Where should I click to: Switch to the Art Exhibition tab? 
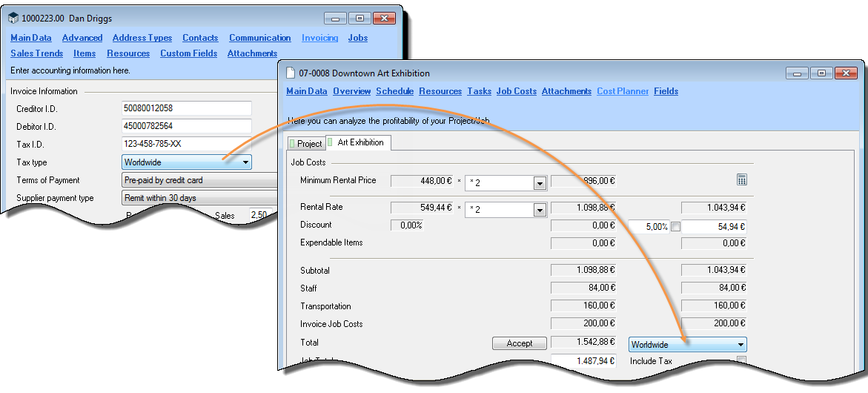coord(360,142)
